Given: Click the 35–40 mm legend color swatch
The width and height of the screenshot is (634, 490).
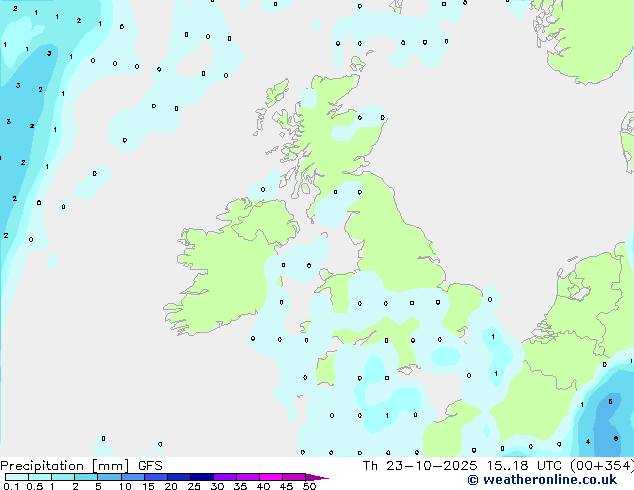Looking at the screenshot, I should point(248,477).
